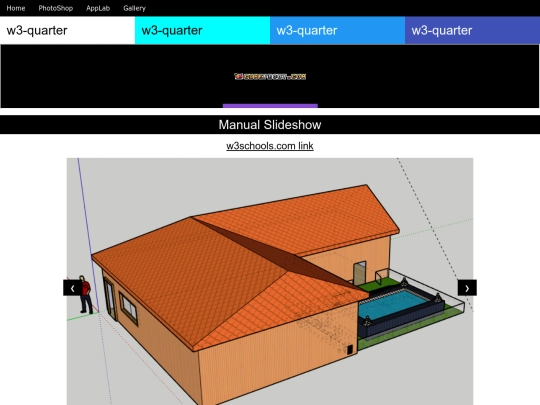Advance slideshow with right arrow
The image size is (540, 405).
click(x=467, y=288)
